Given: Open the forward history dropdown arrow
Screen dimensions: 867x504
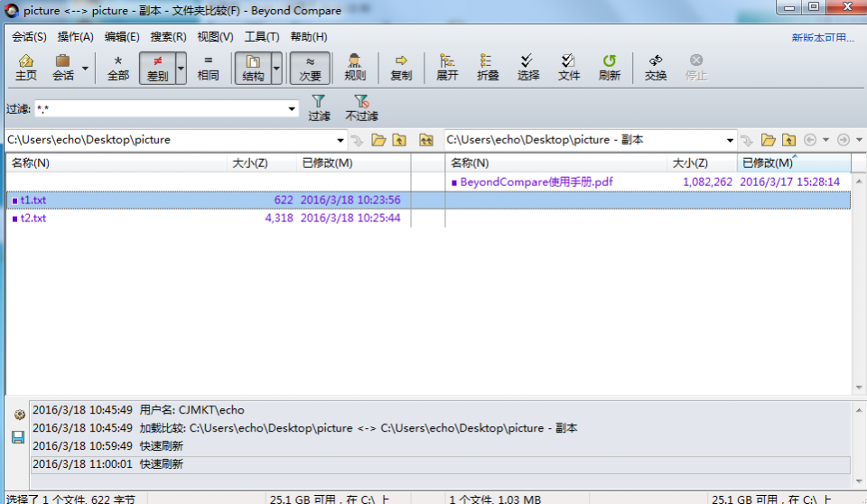Looking at the screenshot, I should coord(859,140).
